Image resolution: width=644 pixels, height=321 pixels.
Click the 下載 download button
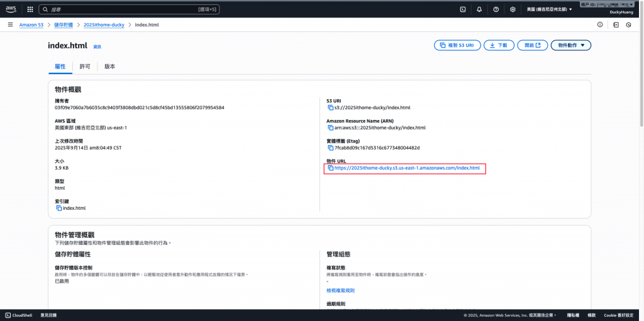coord(499,45)
